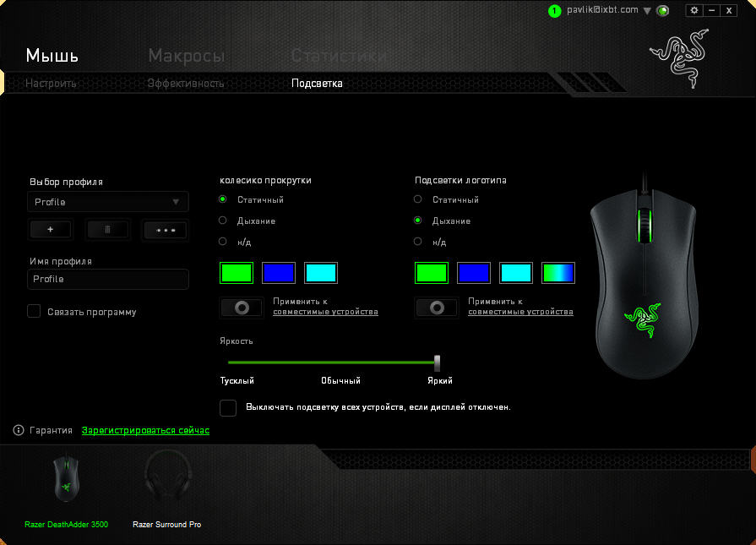Click the Зарегистрироваться сейчас link
The width and height of the screenshot is (756, 545).
pos(145,431)
